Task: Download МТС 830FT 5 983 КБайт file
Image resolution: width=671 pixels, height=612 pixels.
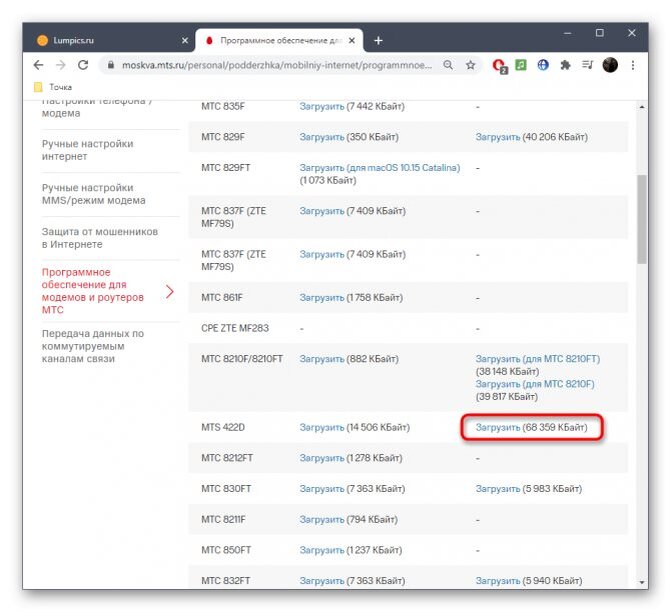Action: (x=498, y=489)
